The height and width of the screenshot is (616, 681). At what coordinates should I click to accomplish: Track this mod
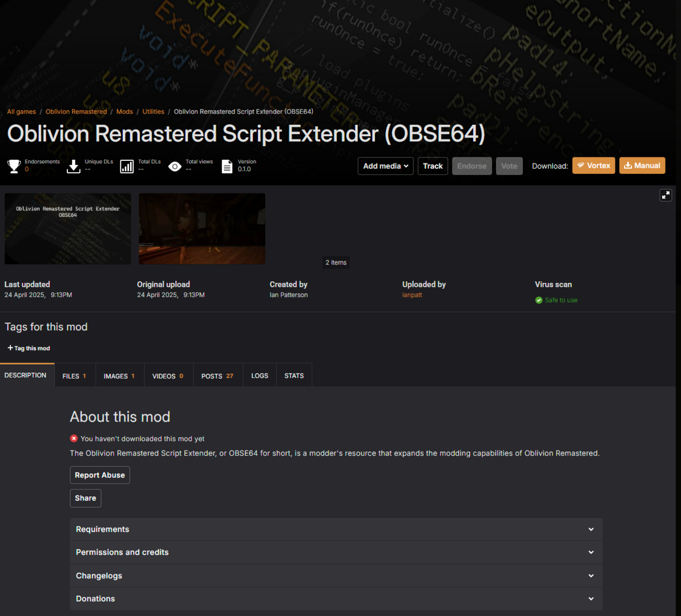pyautogui.click(x=433, y=166)
